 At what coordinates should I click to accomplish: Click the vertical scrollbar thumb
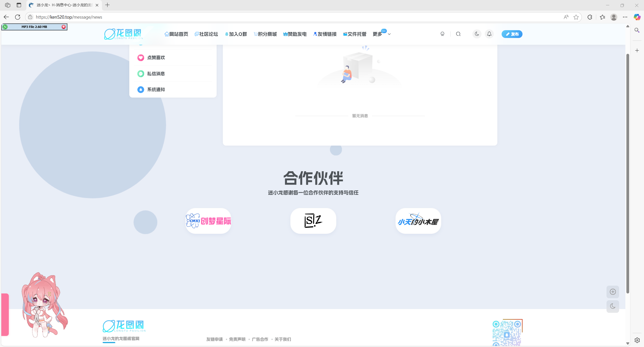(x=628, y=173)
